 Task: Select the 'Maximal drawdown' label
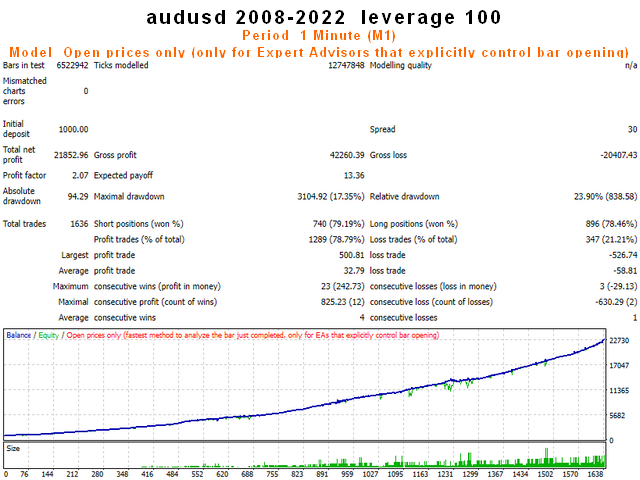[129, 197]
